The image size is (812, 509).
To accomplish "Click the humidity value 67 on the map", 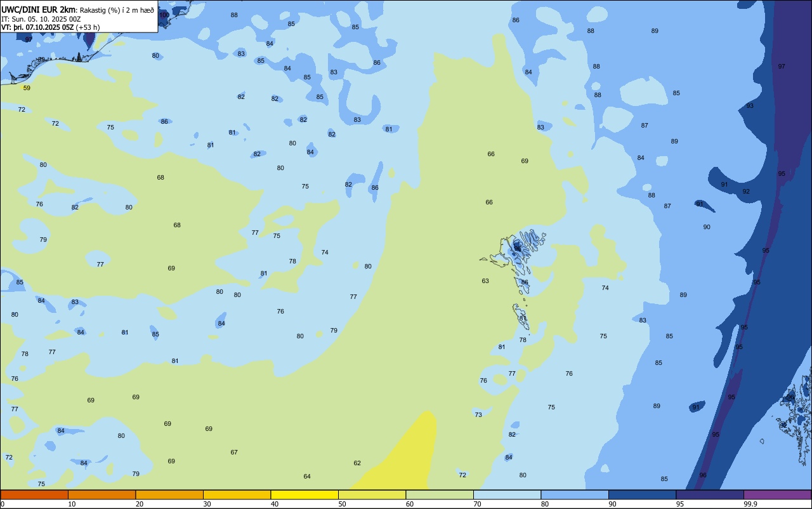I will (x=234, y=453).
